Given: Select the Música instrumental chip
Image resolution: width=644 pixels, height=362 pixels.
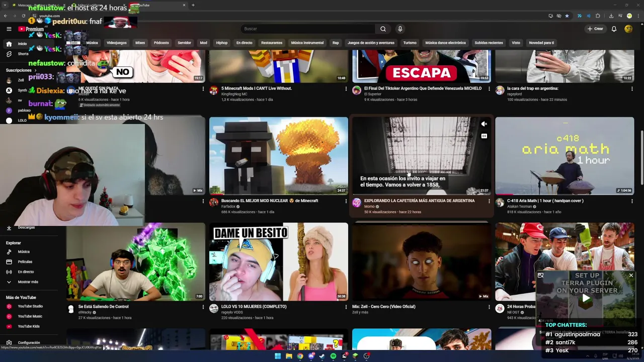Looking at the screenshot, I should (307, 43).
